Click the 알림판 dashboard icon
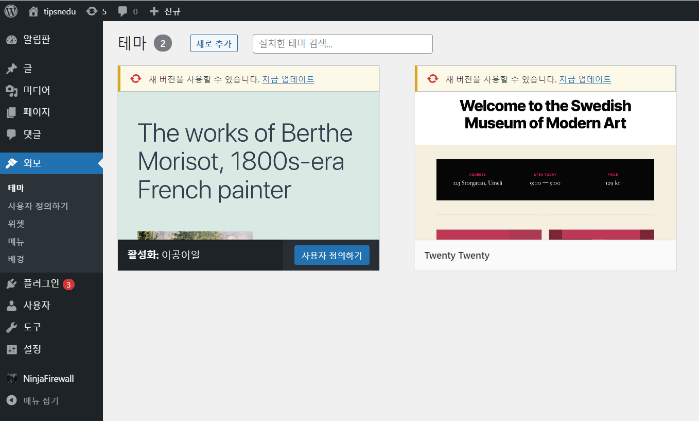699x421 pixels. point(12,40)
